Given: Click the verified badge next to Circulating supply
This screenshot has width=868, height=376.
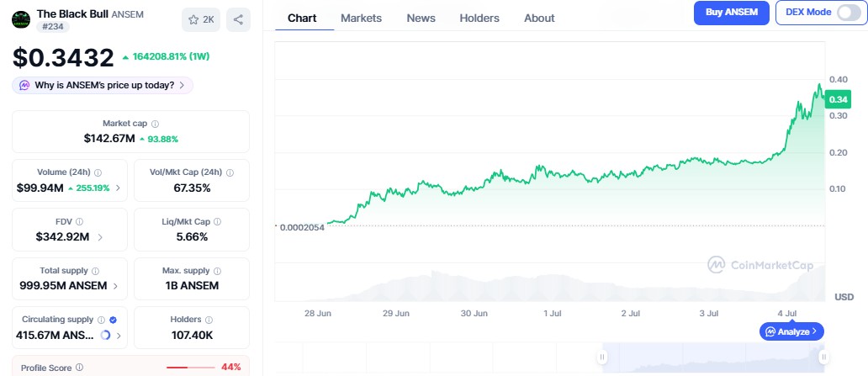Looking at the screenshot, I should [x=113, y=320].
